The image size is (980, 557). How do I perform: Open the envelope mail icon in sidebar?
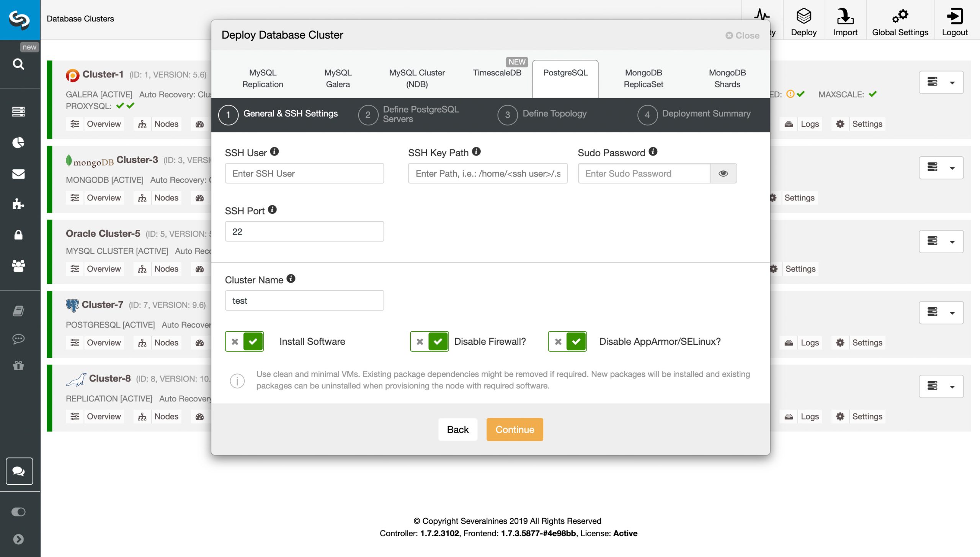click(x=18, y=174)
